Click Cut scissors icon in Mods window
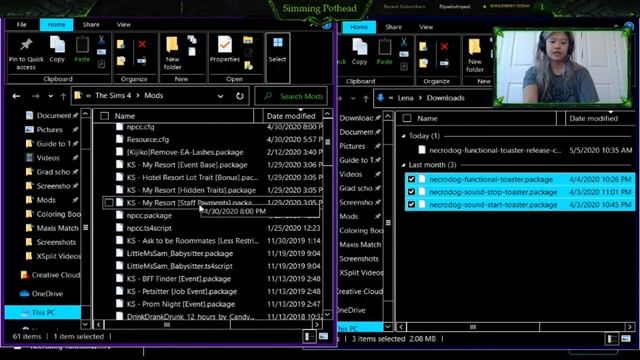Screen dimensions: 640x360 [x=101, y=40]
